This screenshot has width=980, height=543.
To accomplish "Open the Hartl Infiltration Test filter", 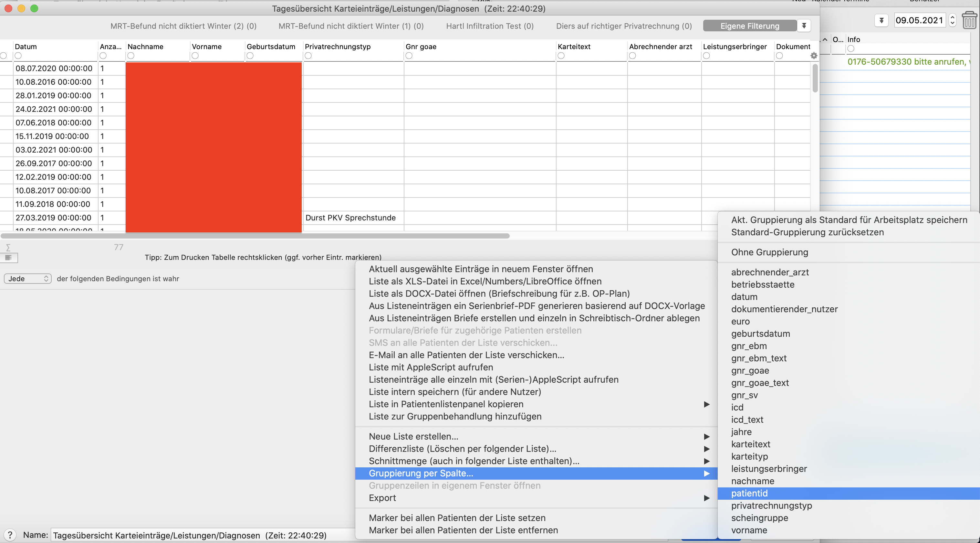I will click(x=490, y=26).
